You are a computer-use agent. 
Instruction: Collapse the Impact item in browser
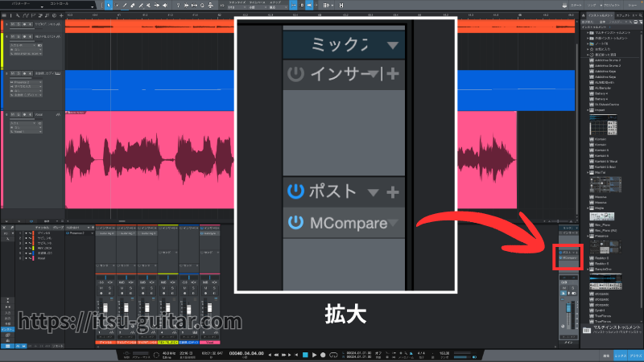point(588,110)
